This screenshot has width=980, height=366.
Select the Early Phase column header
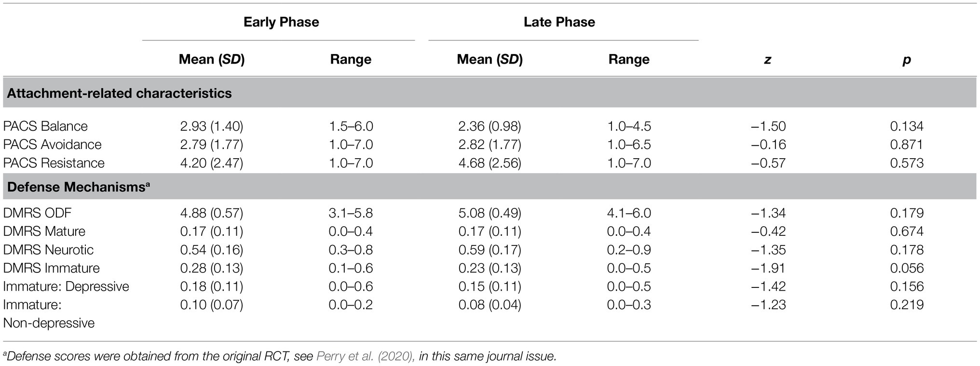[x=281, y=22]
